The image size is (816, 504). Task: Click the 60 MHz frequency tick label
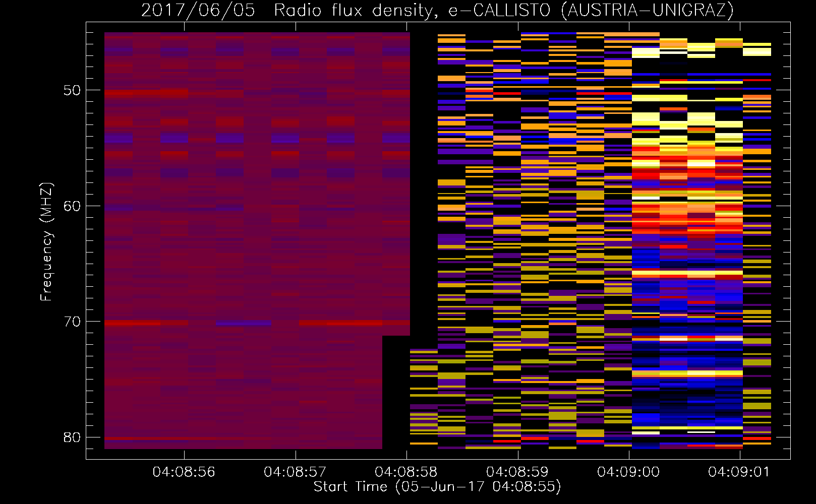click(x=72, y=206)
